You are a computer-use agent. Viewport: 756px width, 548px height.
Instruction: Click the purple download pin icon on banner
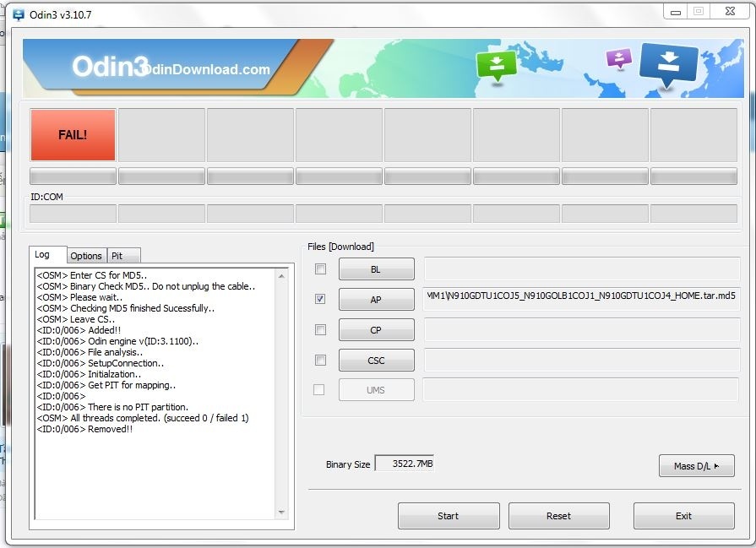pos(619,59)
